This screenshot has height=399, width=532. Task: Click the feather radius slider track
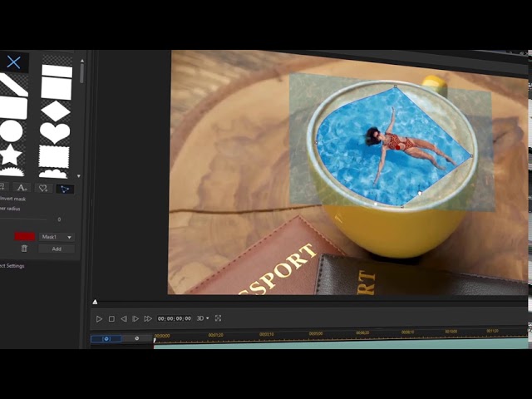(x=23, y=219)
